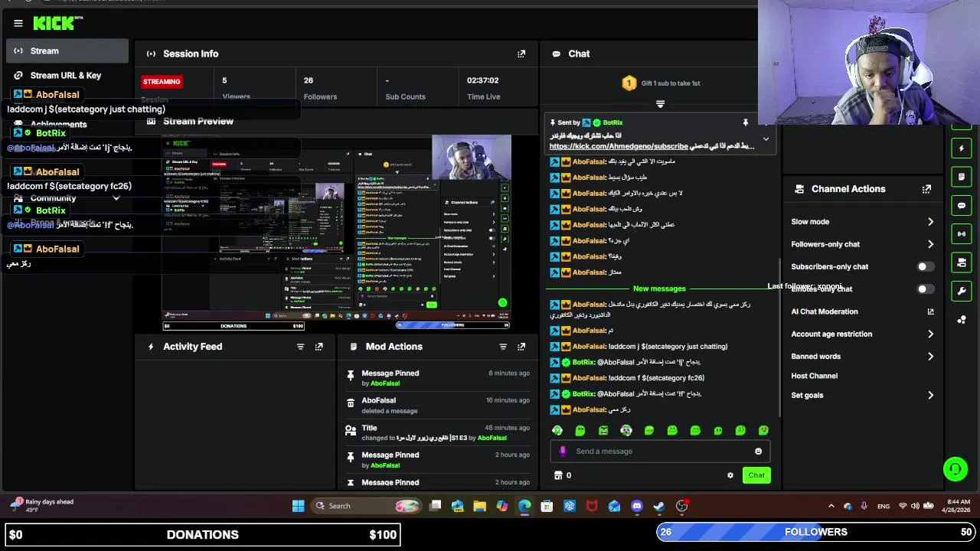Pop out the Activity Feed panel

pyautogui.click(x=319, y=347)
